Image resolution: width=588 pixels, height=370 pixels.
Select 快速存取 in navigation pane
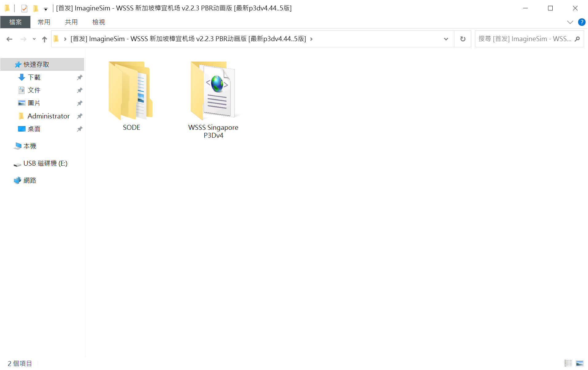tap(42, 64)
